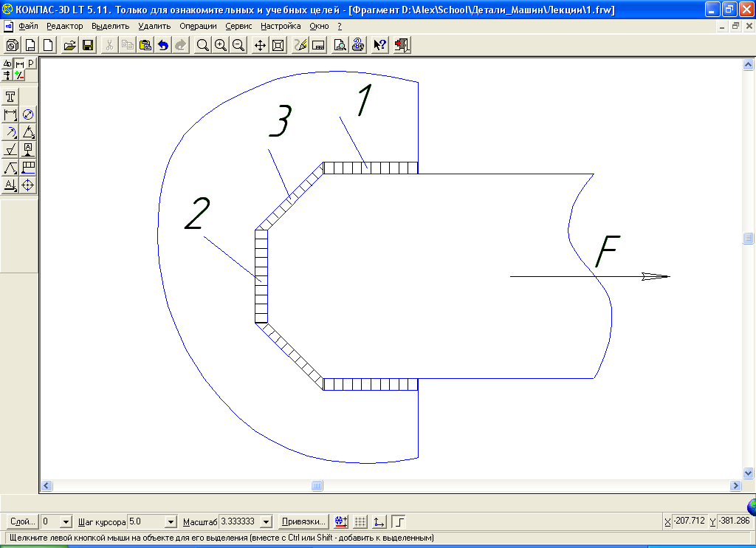
Task: Zoom in with the plus magnifier
Action: [x=221, y=45]
